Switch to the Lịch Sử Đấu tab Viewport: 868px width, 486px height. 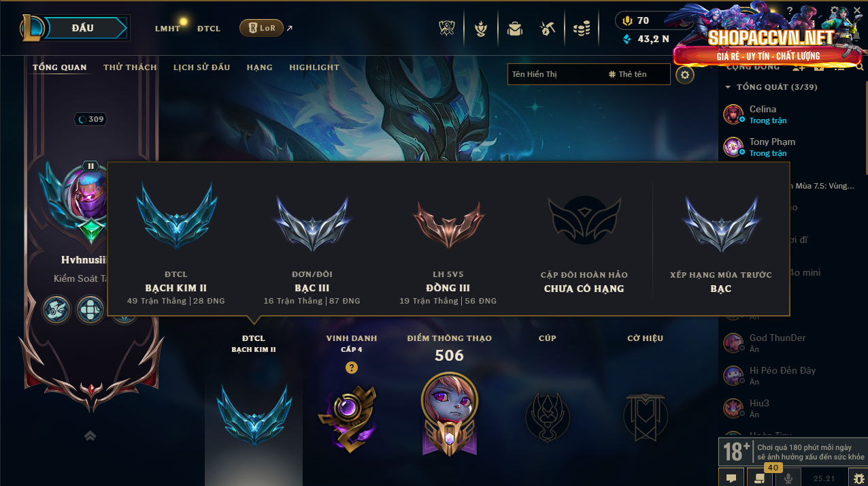coord(201,67)
